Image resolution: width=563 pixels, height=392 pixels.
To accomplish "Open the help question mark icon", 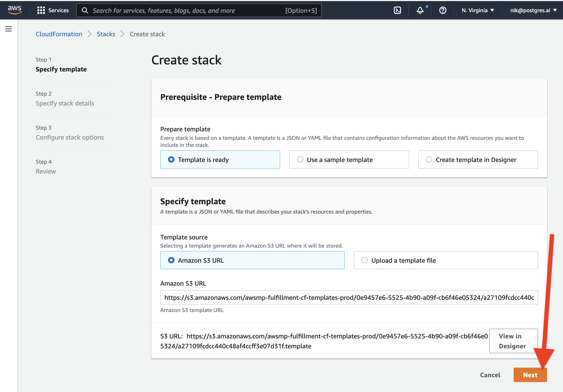I will point(443,10).
